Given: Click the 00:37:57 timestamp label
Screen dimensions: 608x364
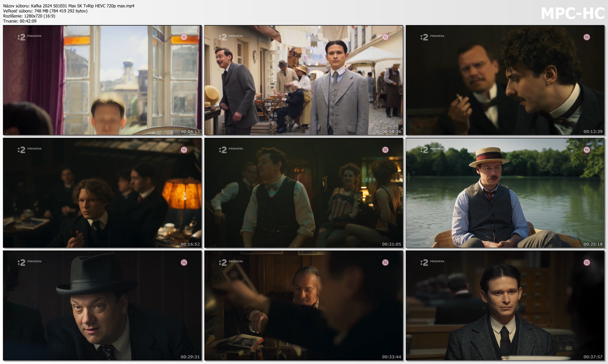Looking at the screenshot, I should point(593,357).
